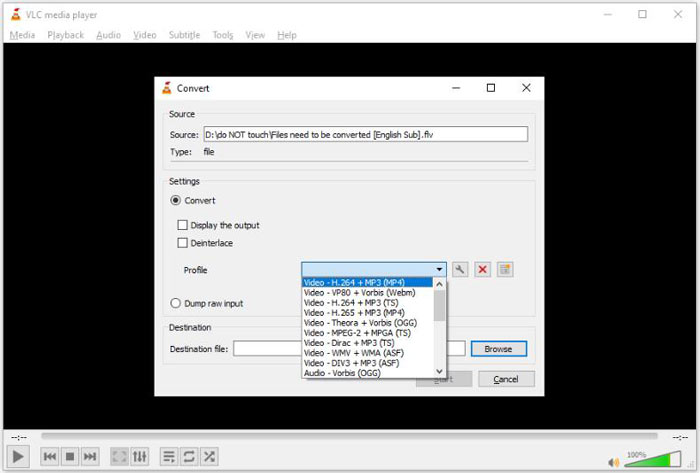Toggle the loop playback icon

coord(189,456)
